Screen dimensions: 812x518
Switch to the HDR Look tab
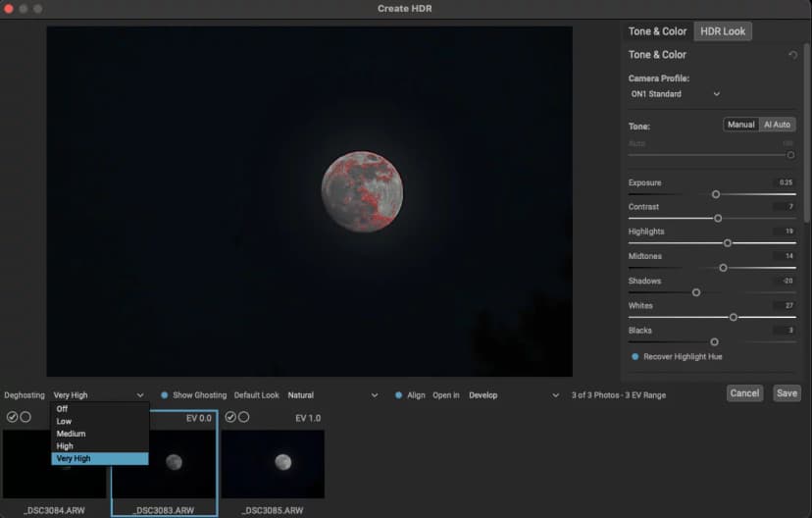[723, 31]
